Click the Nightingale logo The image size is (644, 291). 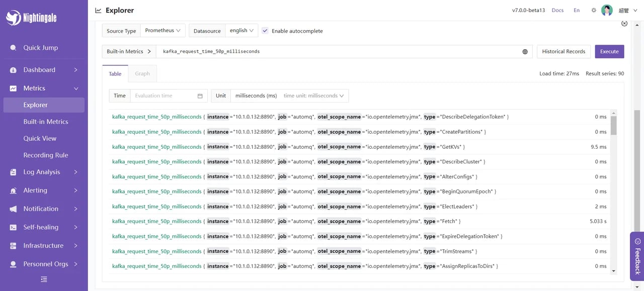click(31, 18)
